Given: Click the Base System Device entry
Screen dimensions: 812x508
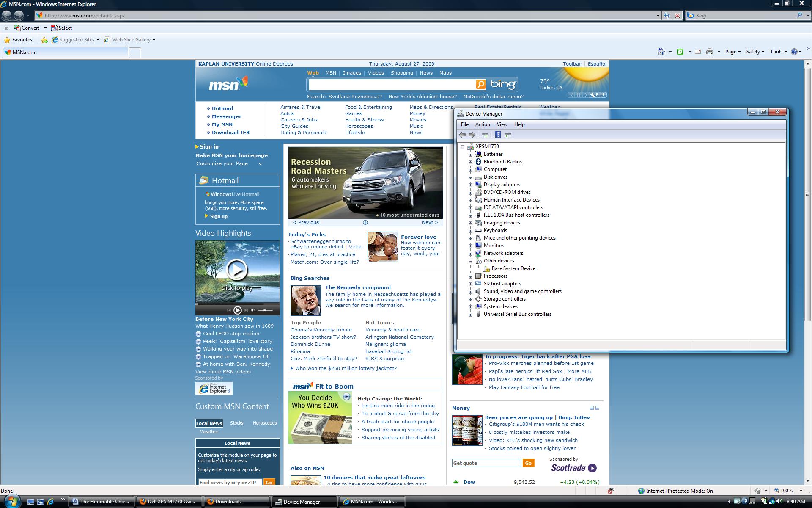Looking at the screenshot, I should 513,268.
